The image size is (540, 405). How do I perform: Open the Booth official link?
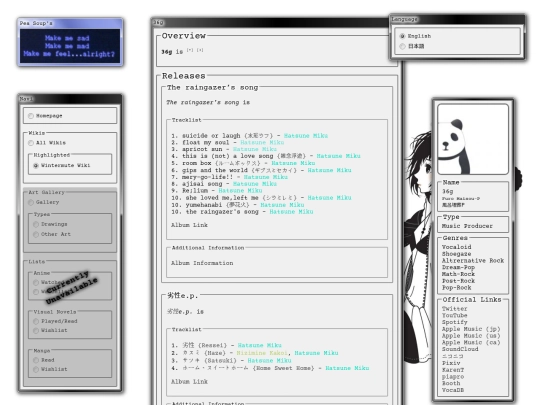[451, 383]
